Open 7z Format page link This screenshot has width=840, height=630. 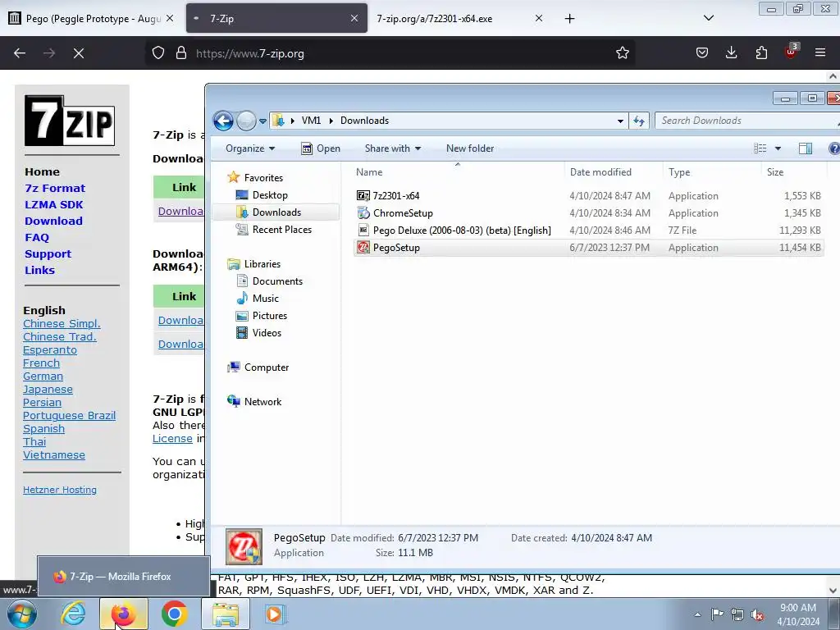click(x=55, y=188)
